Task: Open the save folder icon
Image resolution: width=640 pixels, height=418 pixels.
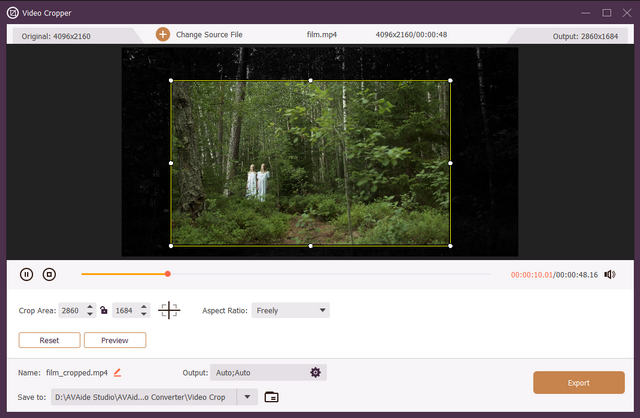Action: click(x=271, y=397)
